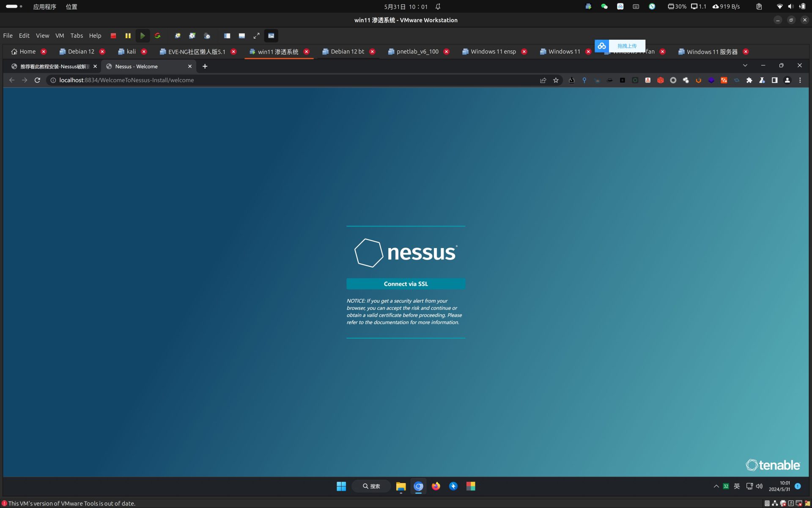Expand the browser tab search chevron
Viewport: 812px width, 508px height.
click(745, 66)
